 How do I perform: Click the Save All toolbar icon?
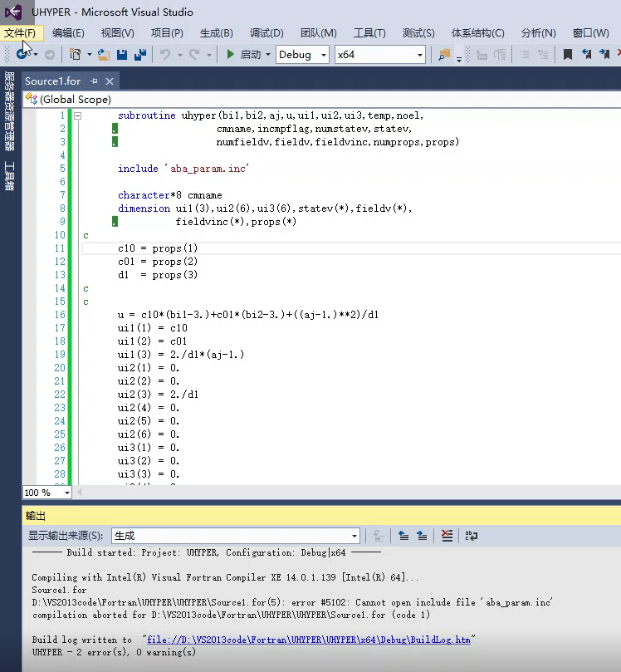[x=140, y=55]
